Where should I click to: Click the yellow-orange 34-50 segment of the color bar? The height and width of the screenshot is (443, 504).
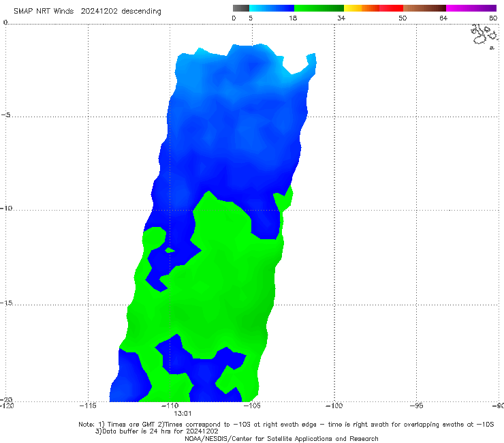point(373,8)
